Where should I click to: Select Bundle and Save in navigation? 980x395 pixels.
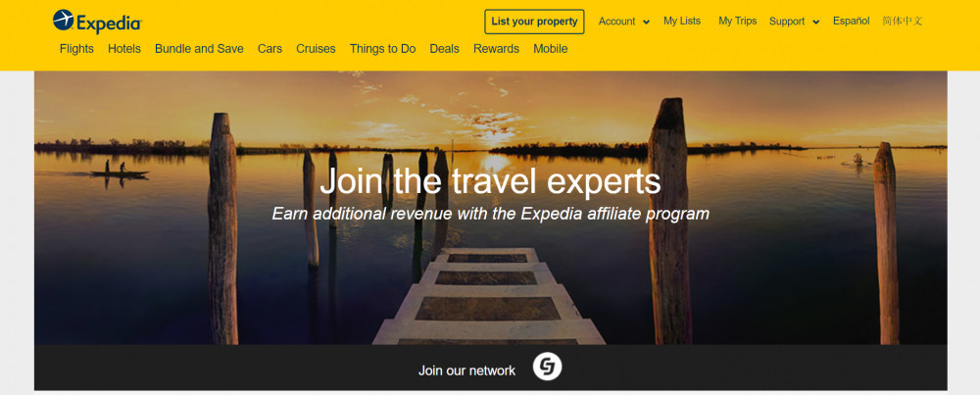coord(199,49)
